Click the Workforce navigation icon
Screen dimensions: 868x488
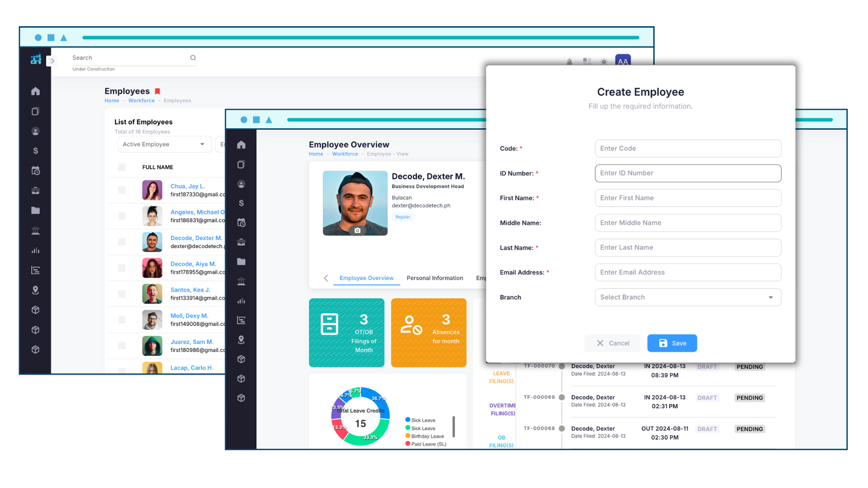(35, 131)
